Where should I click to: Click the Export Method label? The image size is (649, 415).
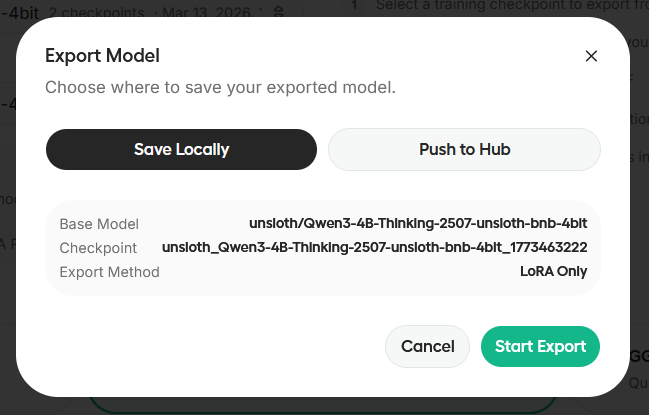(x=109, y=271)
